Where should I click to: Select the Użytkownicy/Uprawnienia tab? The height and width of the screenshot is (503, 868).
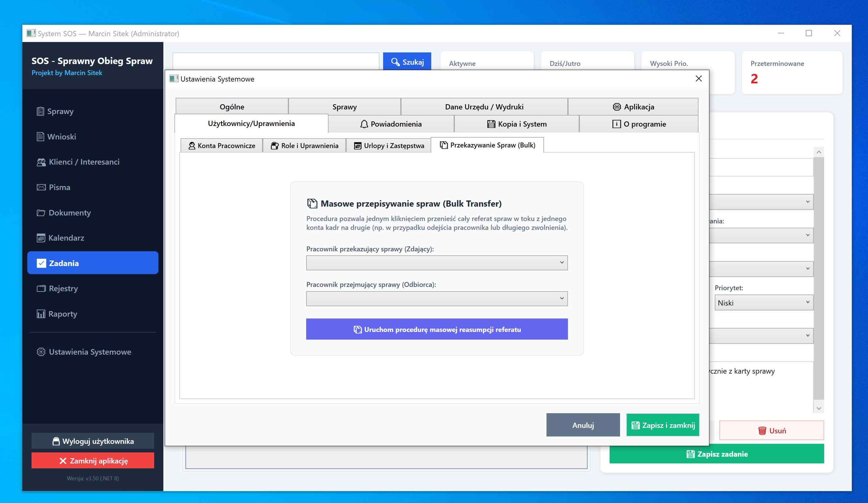(251, 123)
